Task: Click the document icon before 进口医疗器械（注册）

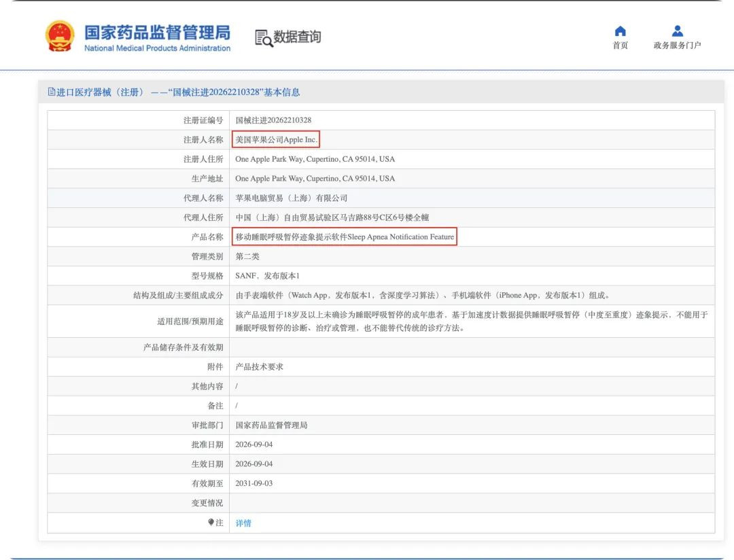Action: (52, 92)
